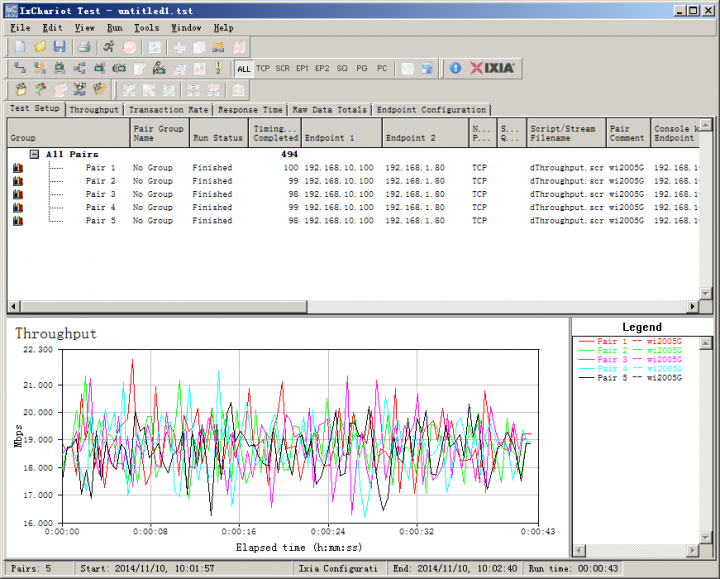Click the red Stop test icon

click(129, 47)
